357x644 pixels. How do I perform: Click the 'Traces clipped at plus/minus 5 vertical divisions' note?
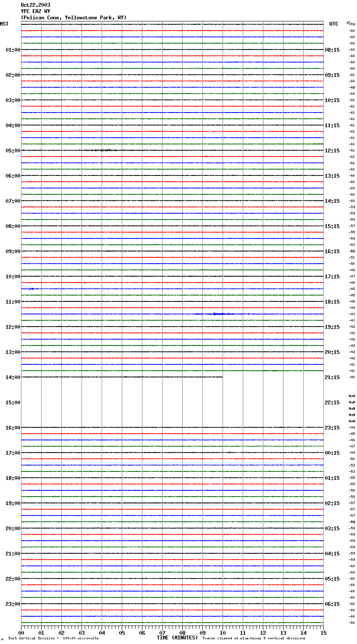pos(254,638)
